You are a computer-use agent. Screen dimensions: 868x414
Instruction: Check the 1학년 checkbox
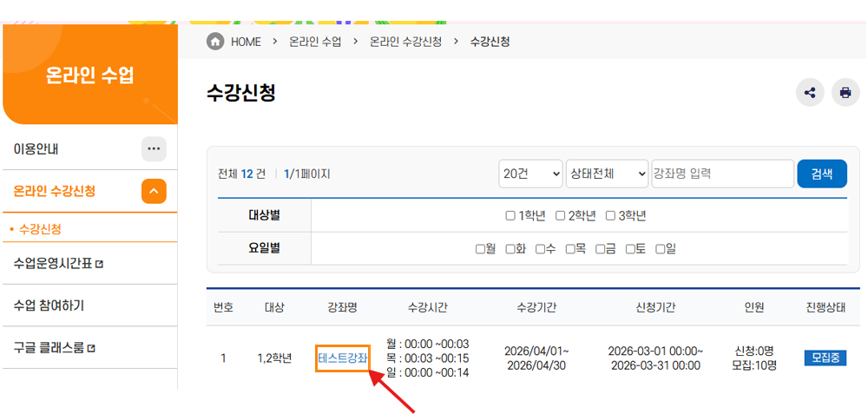coord(510,216)
